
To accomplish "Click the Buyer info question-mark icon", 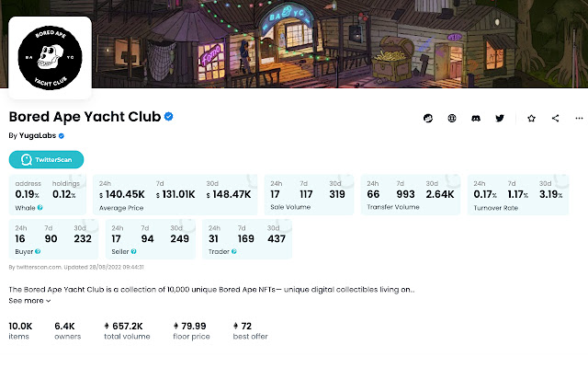I will point(38,250).
